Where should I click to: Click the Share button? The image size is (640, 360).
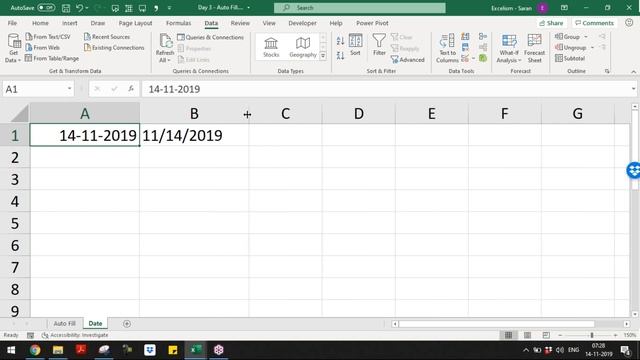551,23
